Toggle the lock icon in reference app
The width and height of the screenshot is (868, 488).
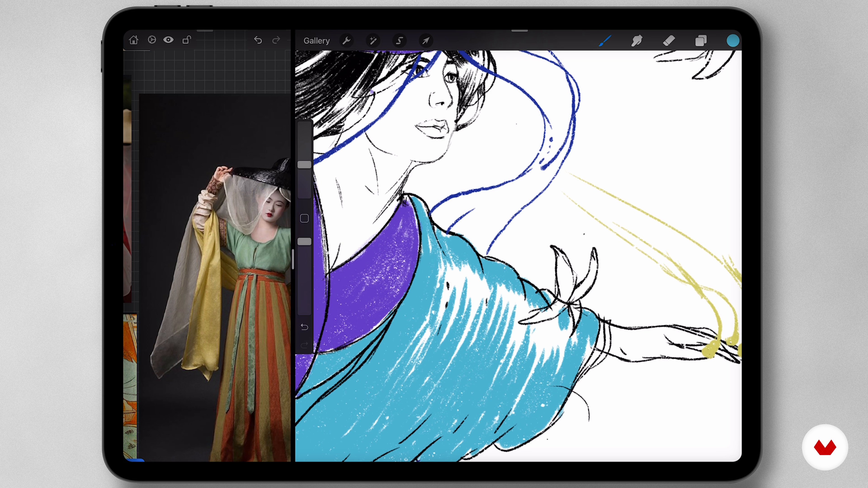(x=186, y=40)
